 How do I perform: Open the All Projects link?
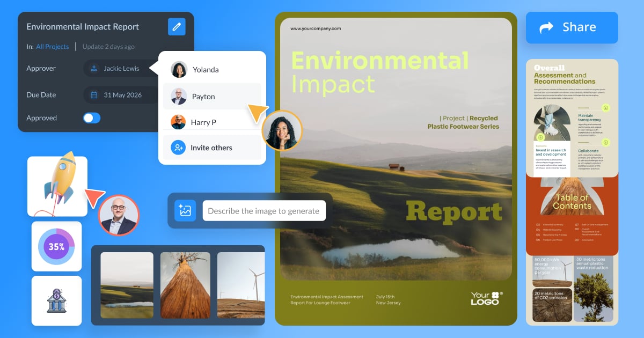pyautogui.click(x=52, y=46)
